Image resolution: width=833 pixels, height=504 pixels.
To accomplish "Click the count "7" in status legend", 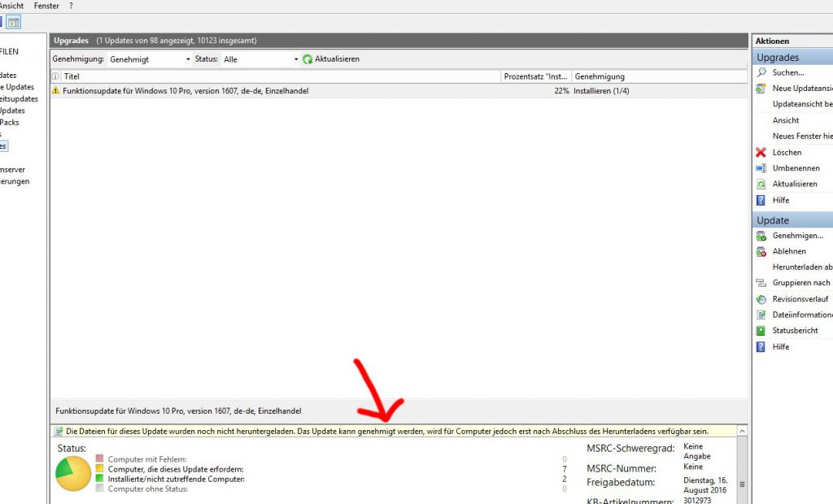I will tap(565, 470).
